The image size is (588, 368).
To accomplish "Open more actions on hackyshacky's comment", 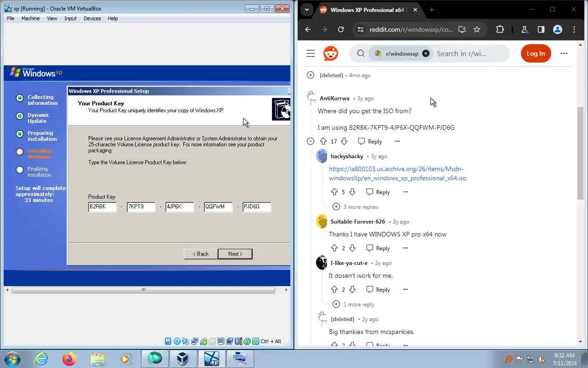I will (x=405, y=192).
